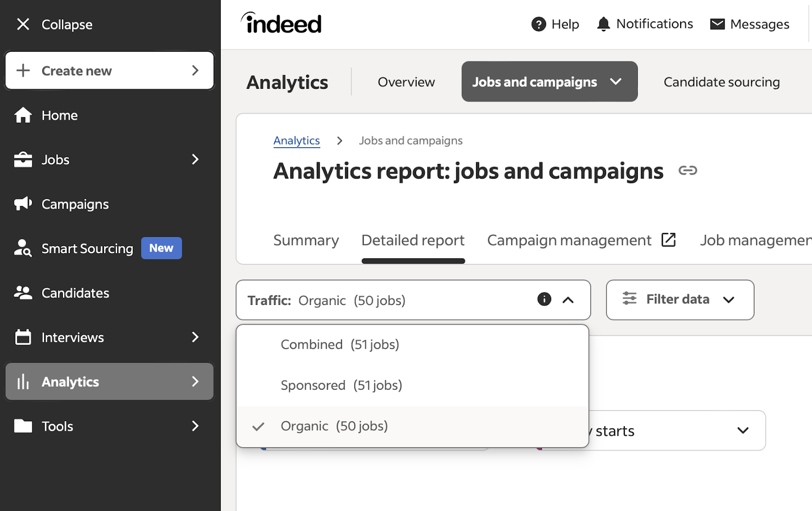This screenshot has width=812, height=511.
Task: Click the New badge beside Smart Sourcing
Action: point(161,248)
